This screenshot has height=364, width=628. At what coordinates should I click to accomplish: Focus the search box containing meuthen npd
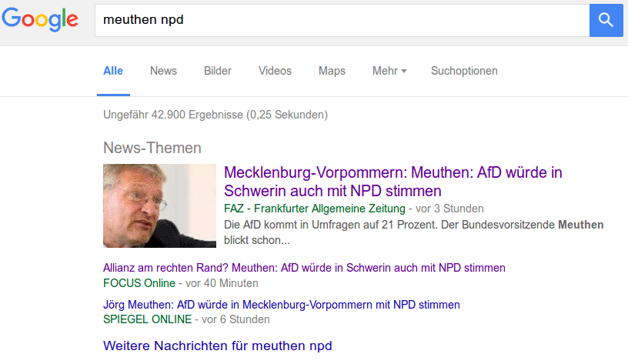[342, 21]
